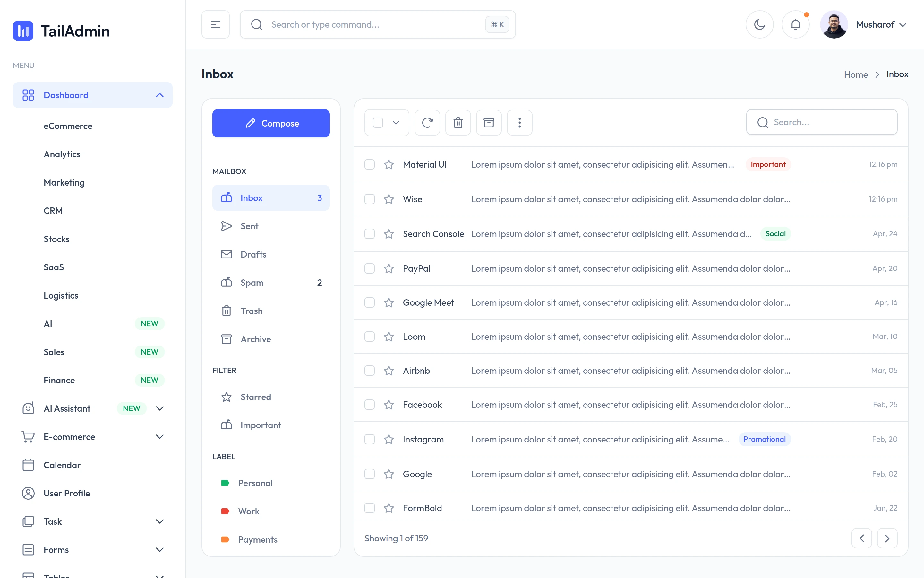Expand the Forms menu chevron

(159, 550)
